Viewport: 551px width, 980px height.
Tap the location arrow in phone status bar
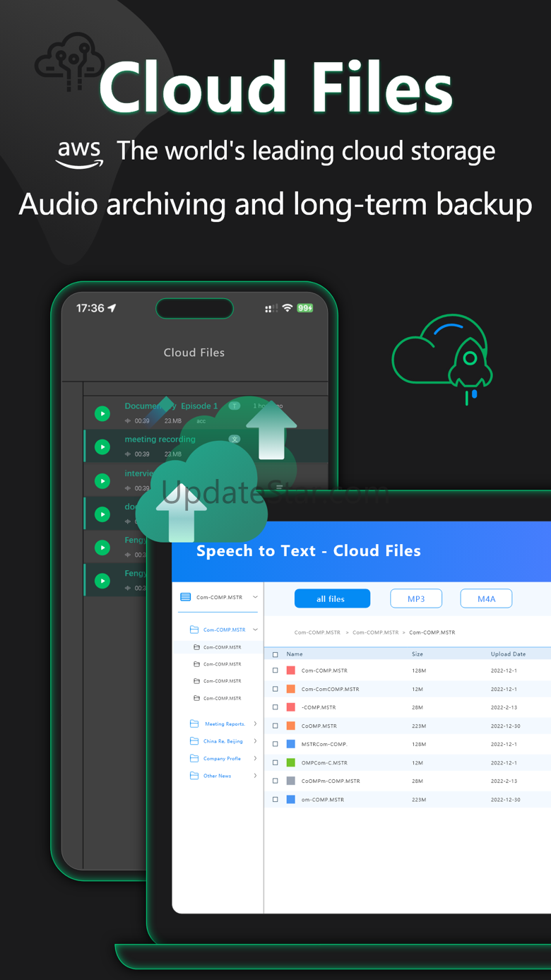click(112, 308)
